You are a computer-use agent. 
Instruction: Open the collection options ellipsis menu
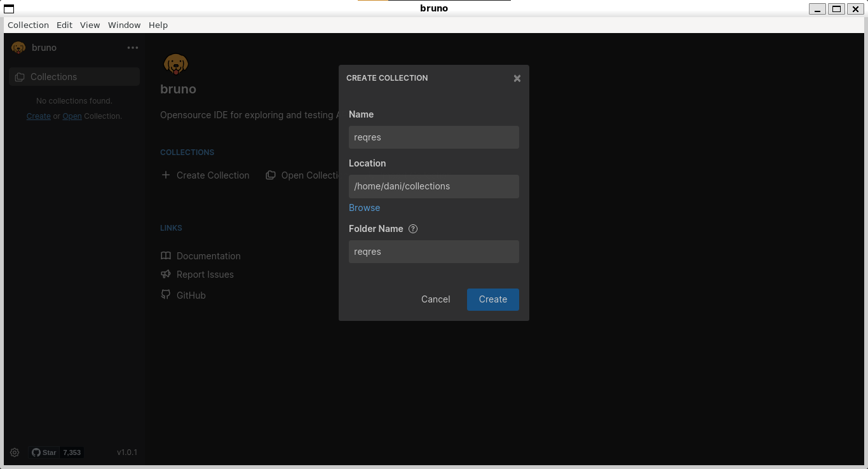[x=133, y=47]
